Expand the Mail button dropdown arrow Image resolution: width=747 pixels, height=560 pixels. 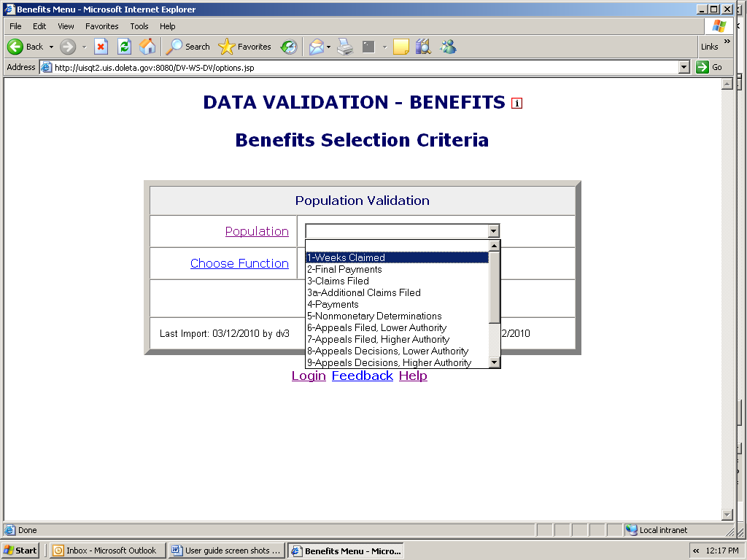pos(329,47)
